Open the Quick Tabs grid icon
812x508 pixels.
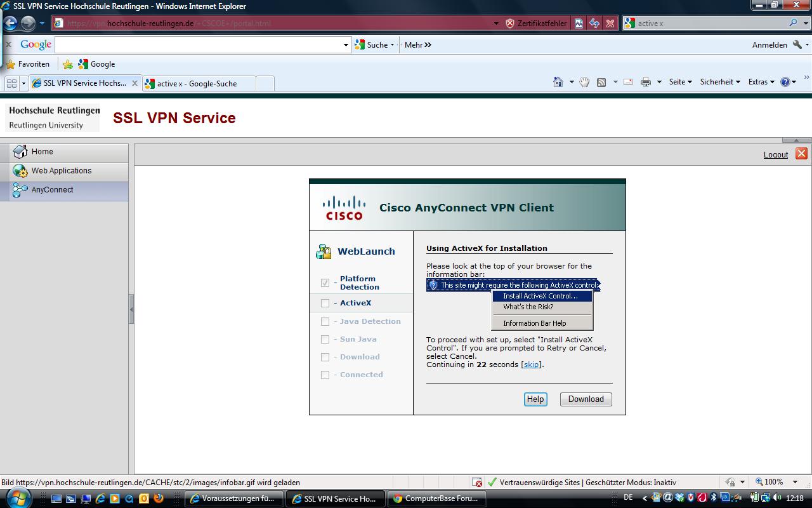pyautogui.click(x=11, y=83)
